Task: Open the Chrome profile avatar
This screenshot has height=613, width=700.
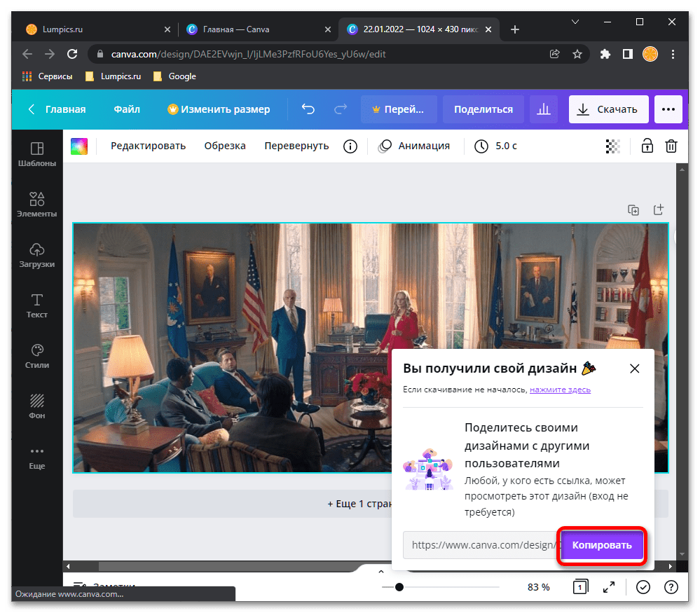Action: pyautogui.click(x=650, y=54)
